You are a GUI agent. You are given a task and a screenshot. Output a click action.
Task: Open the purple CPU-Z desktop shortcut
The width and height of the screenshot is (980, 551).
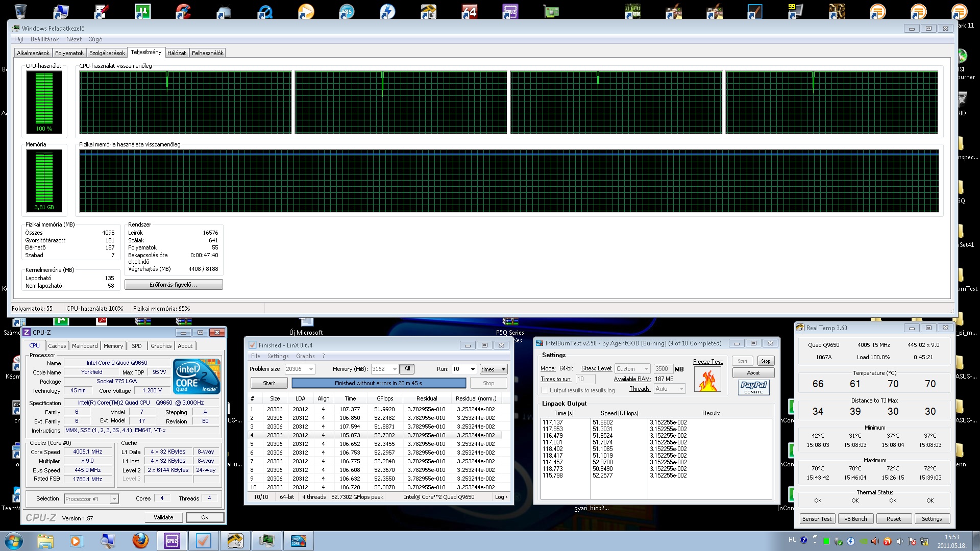[x=510, y=11]
